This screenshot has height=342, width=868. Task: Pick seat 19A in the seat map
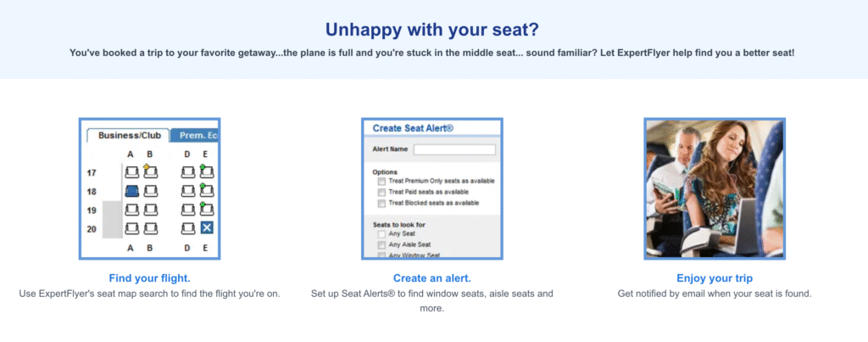[x=131, y=210]
